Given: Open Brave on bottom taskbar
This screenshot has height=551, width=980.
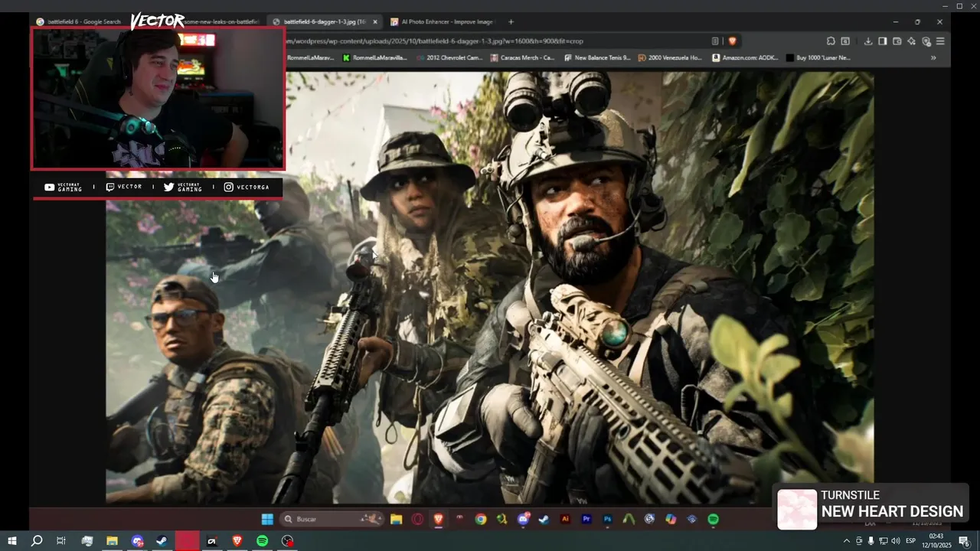Looking at the screenshot, I should 237,541.
